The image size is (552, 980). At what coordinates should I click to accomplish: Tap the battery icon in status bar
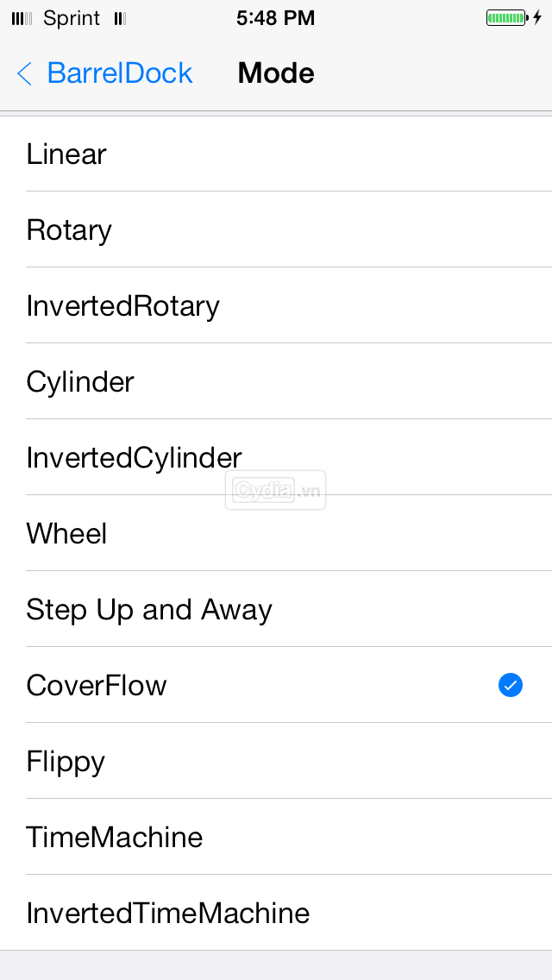click(x=507, y=18)
